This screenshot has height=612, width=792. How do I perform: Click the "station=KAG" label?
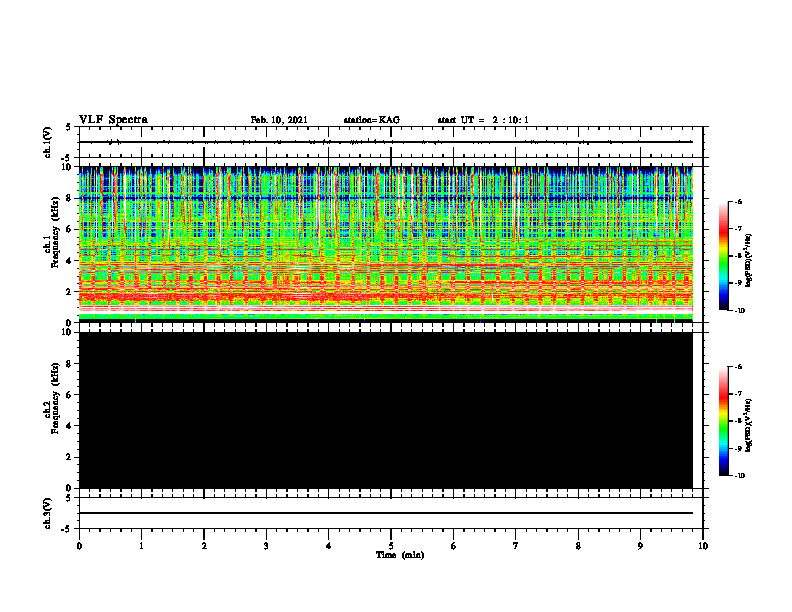(372, 120)
